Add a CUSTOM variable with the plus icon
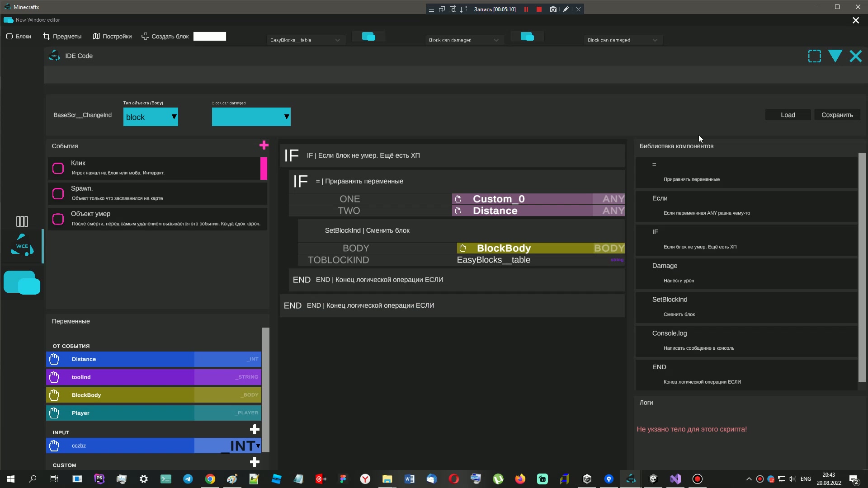The image size is (868, 488). pos(255,462)
